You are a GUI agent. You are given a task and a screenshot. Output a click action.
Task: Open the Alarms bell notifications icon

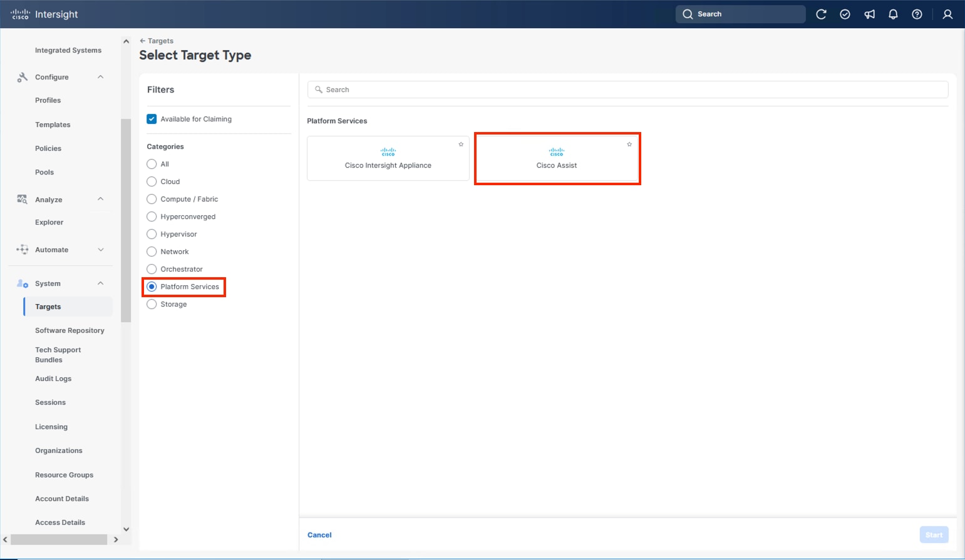893,14
